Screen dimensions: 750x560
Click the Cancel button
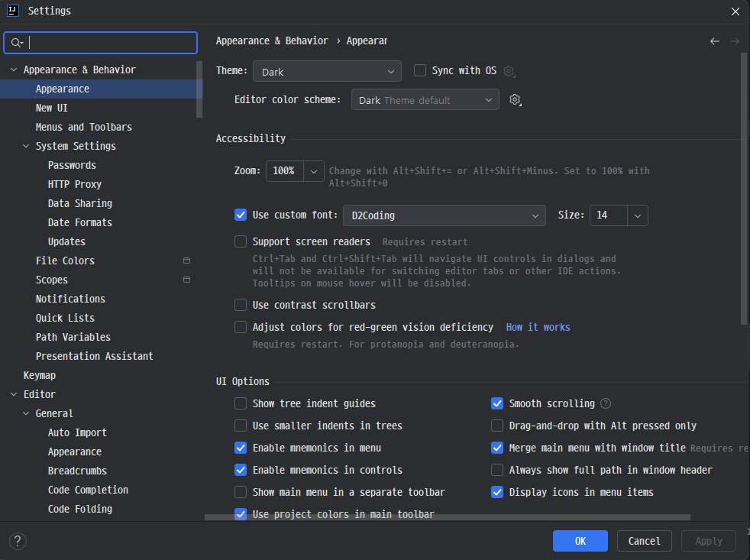[x=645, y=541]
